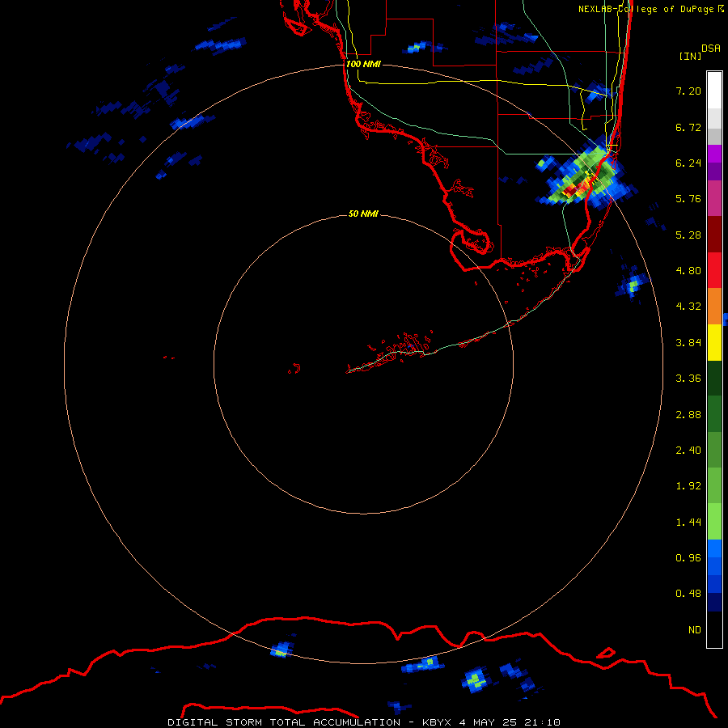Select the 4.32 legend value

point(688,307)
